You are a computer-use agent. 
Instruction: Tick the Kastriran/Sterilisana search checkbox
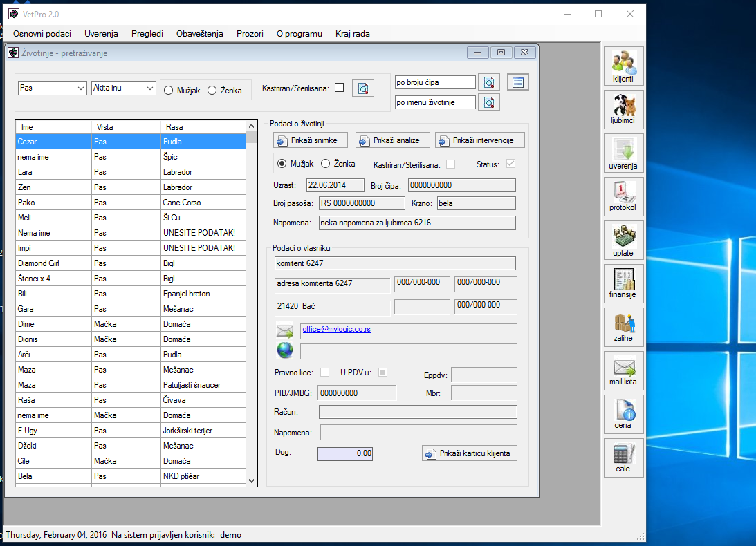coord(339,88)
